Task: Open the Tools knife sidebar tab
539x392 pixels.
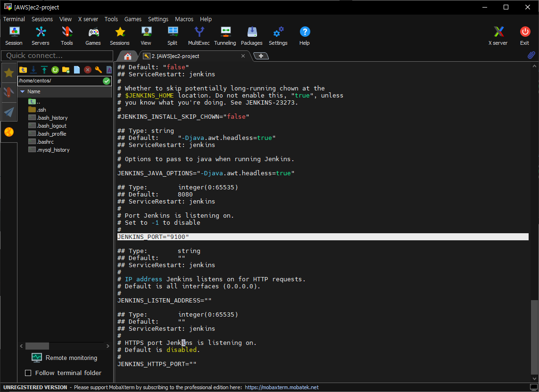Action: coord(9,92)
